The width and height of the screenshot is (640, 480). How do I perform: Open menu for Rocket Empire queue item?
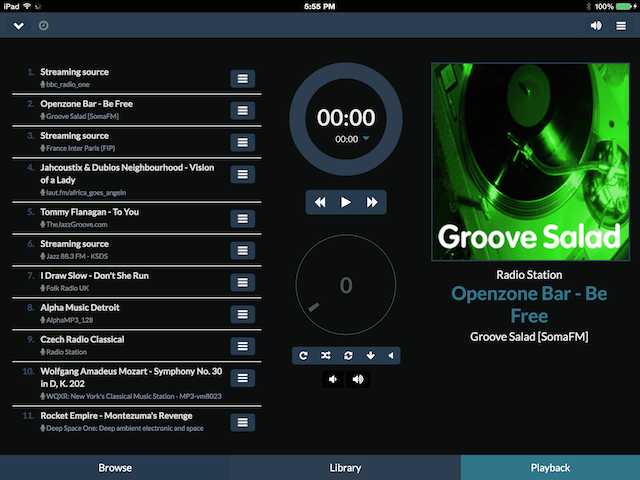pyautogui.click(x=242, y=422)
